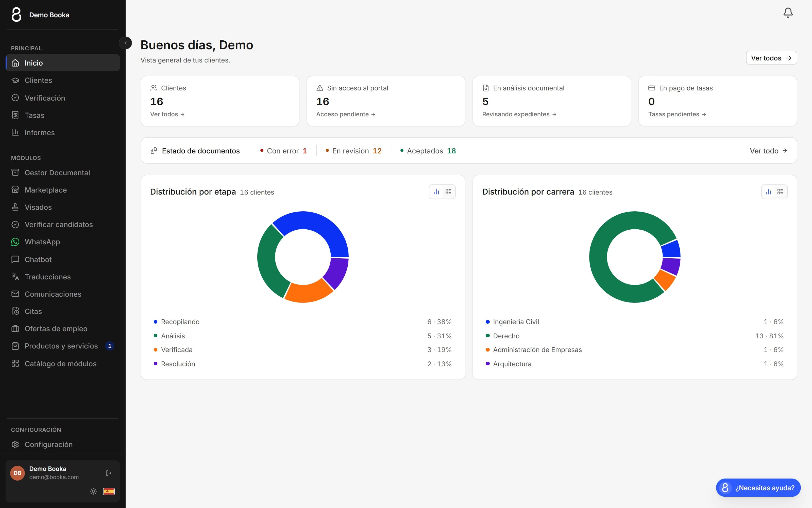Open Informes reports
Image resolution: width=812 pixels, height=508 pixels.
coord(63,132)
